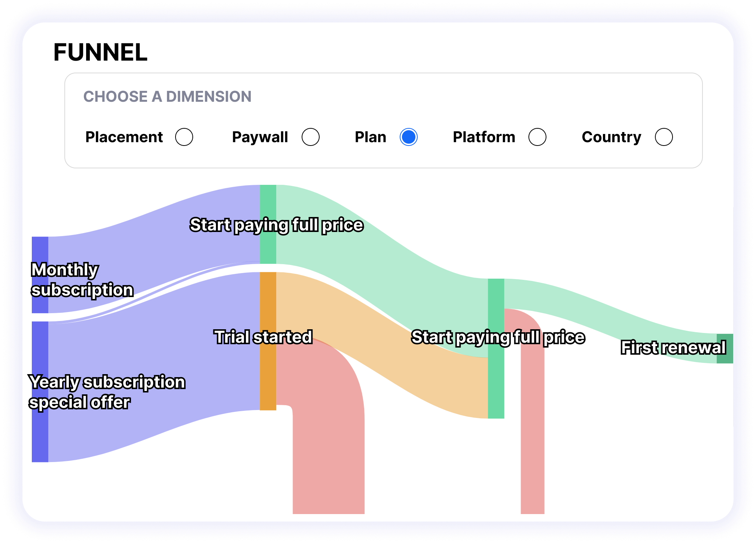
Task: Click the CHOOSE A DIMENSION heading
Action: (x=167, y=97)
